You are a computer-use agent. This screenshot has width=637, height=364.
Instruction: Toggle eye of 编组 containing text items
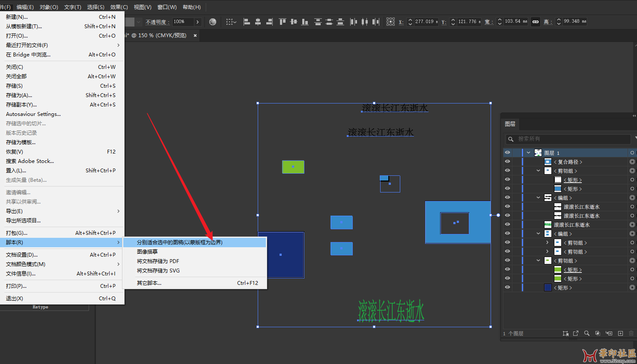point(507,198)
